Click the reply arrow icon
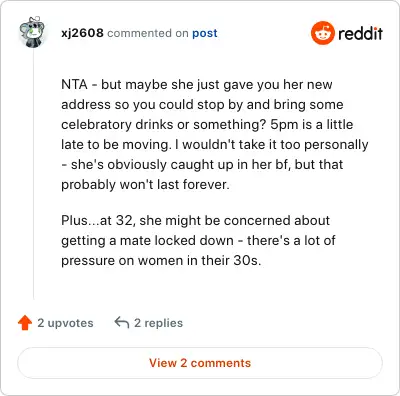Viewport: 400px width, 396px height. pos(122,322)
